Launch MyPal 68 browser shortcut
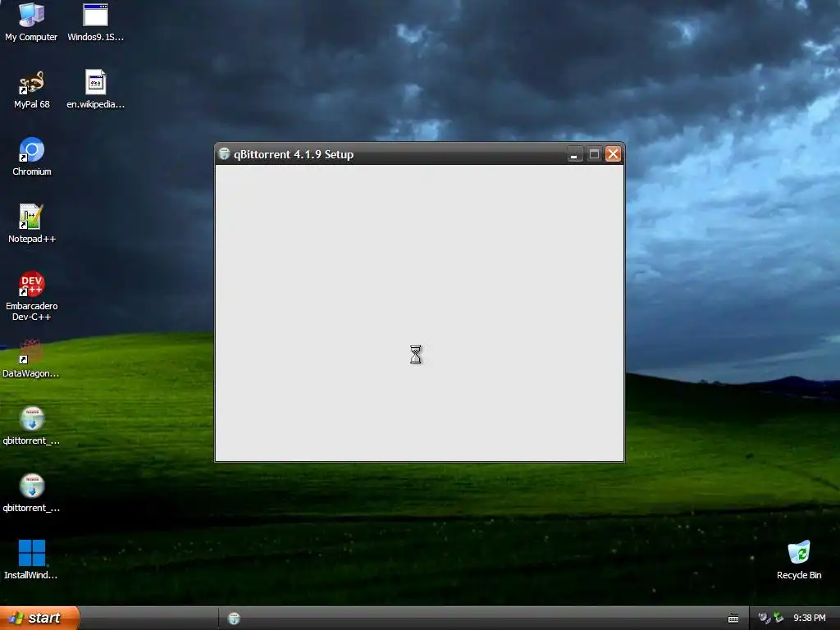This screenshot has width=840, height=630. 32,89
